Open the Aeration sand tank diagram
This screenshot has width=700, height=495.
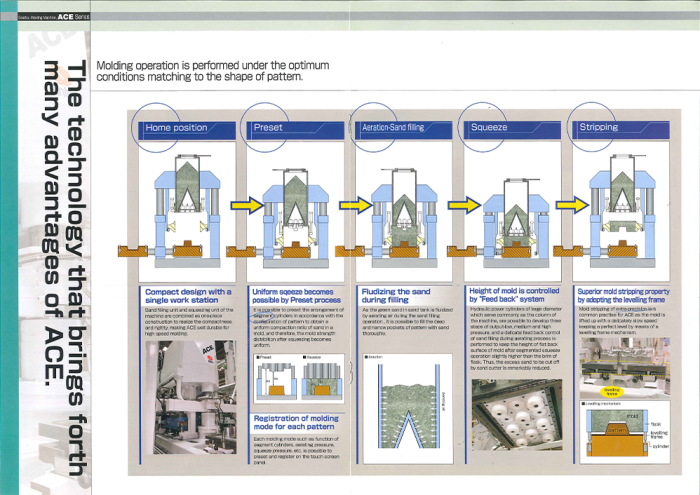(x=407, y=408)
